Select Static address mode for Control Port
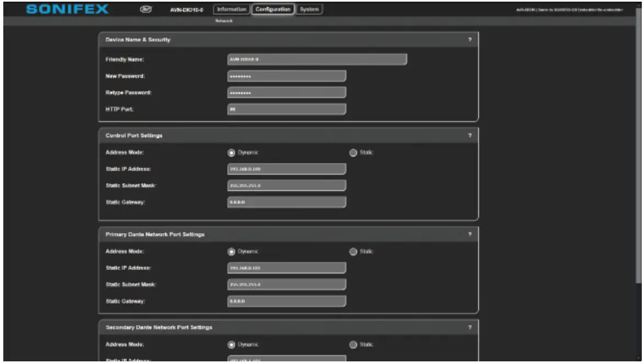Screen dimensions: 644x363 353,152
